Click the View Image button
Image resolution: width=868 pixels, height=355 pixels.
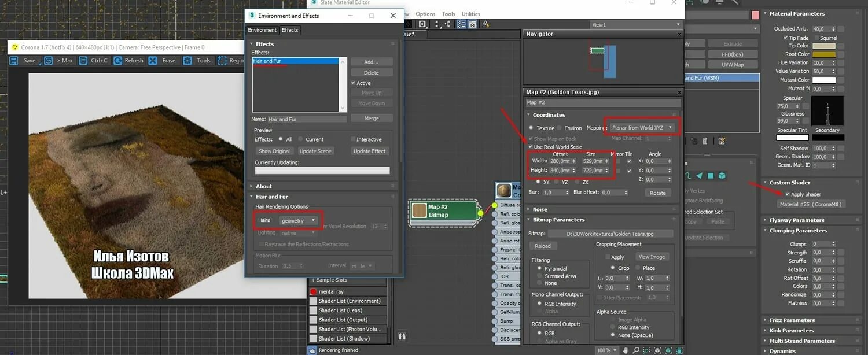click(652, 257)
